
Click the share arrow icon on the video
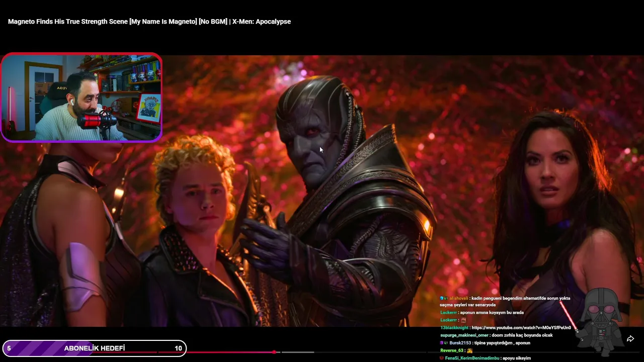click(x=630, y=339)
